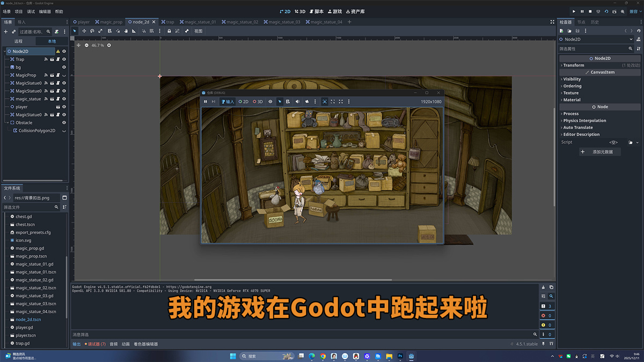Toggle visibility of the Obstacle node
644x362 pixels.
coord(64,123)
